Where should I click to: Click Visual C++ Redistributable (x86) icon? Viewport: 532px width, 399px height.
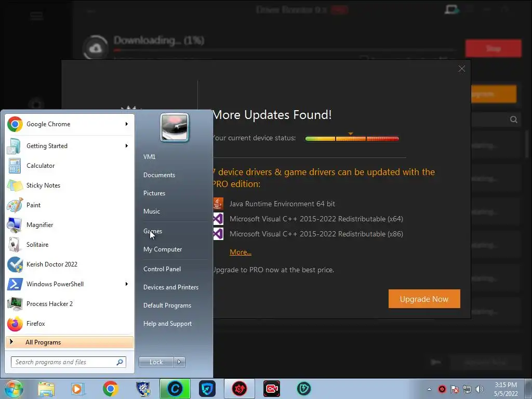point(218,234)
